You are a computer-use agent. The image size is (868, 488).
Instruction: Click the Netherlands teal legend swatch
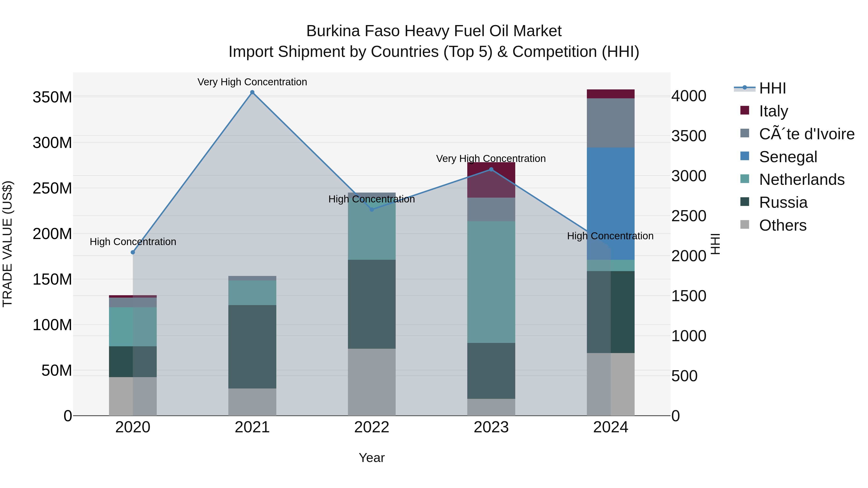click(x=745, y=179)
